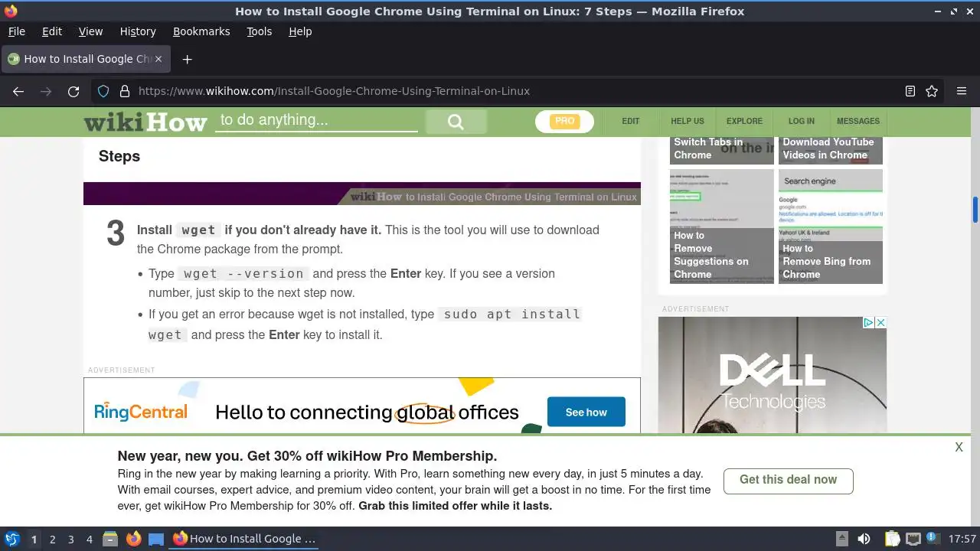
Task: Click the PRO toggle button
Action: coord(564,122)
